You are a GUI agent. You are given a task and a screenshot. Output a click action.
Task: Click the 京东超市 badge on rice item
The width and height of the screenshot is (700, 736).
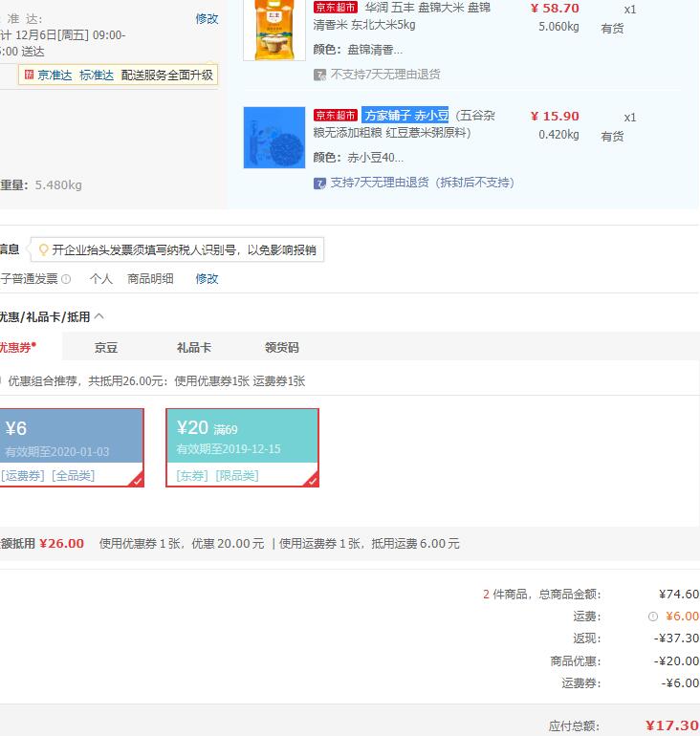click(x=336, y=8)
